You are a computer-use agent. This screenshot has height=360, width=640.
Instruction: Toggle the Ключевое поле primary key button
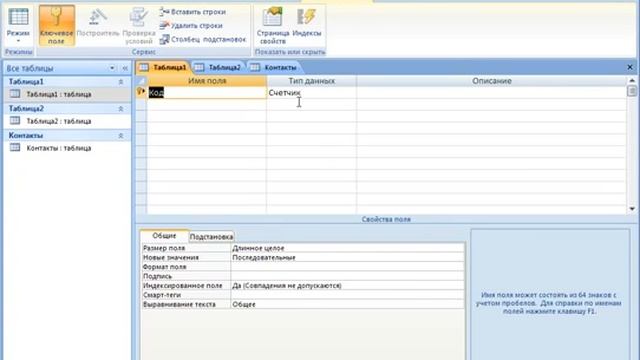(57, 25)
